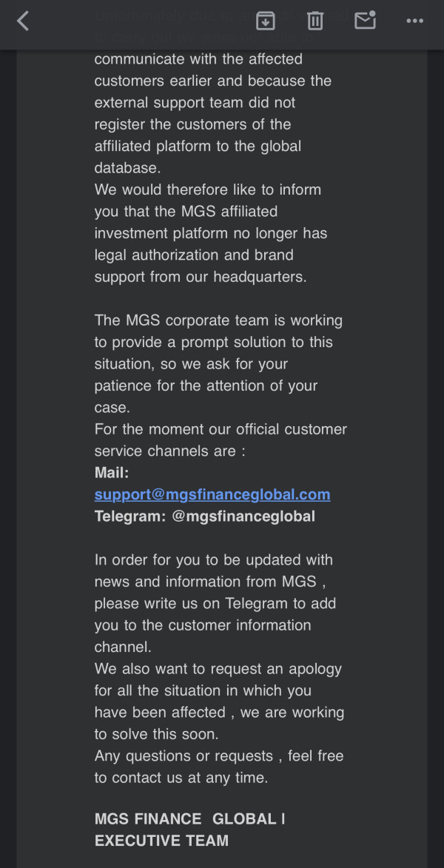444x868 pixels.
Task: Archive this email with the box-arrow icon
Action: click(266, 21)
